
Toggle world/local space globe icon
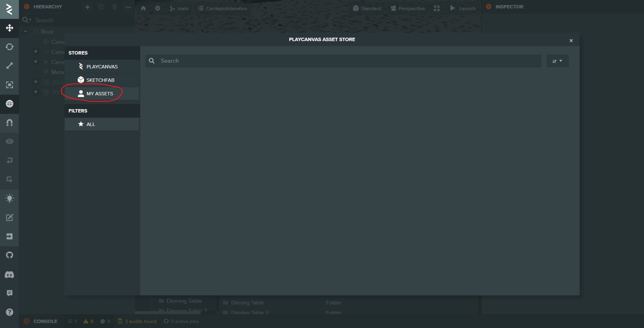(9, 104)
